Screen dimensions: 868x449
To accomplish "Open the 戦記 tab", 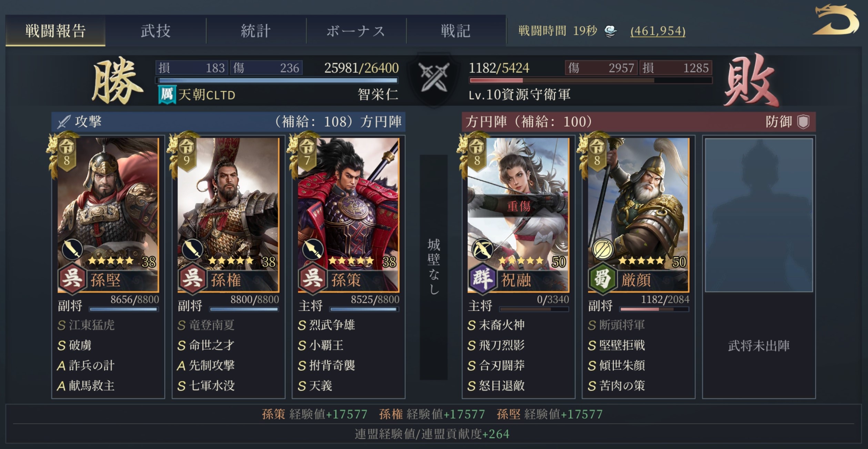I will click(x=456, y=31).
